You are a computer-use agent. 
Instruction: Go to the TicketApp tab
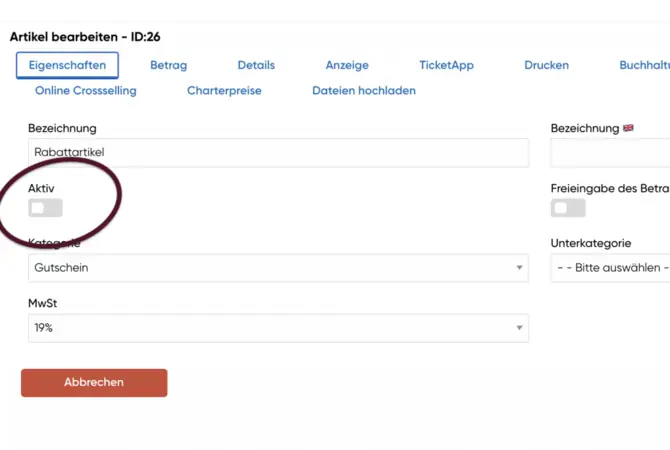tap(446, 65)
